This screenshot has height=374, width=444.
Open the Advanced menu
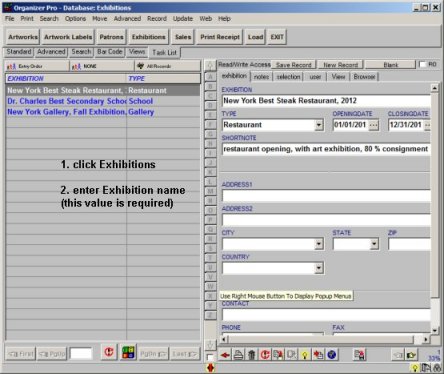pos(127,19)
